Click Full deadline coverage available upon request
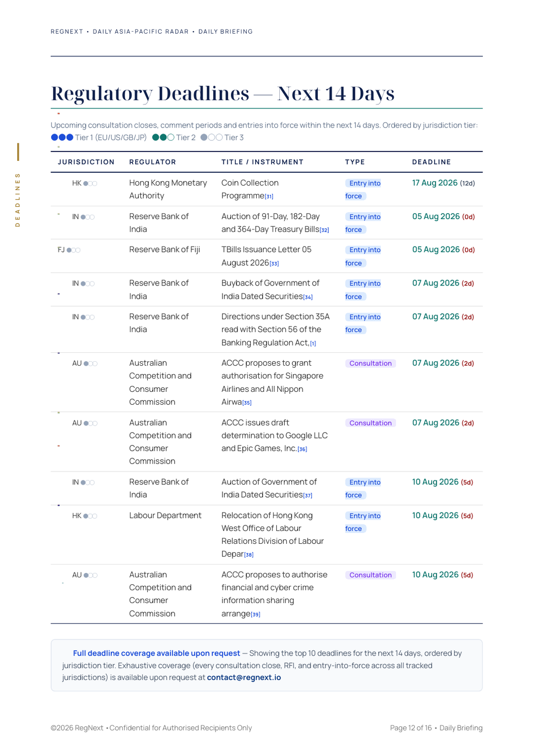The image size is (534, 756). [x=156, y=653]
